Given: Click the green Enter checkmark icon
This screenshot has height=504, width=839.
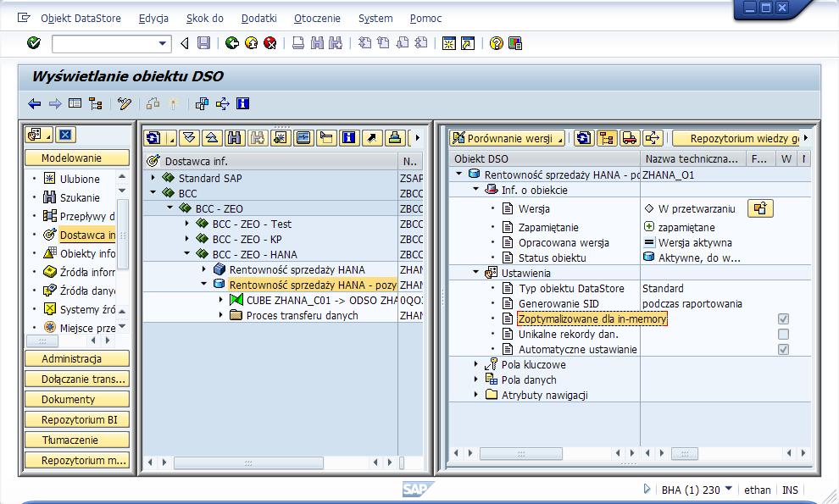Looking at the screenshot, I should pyautogui.click(x=34, y=43).
